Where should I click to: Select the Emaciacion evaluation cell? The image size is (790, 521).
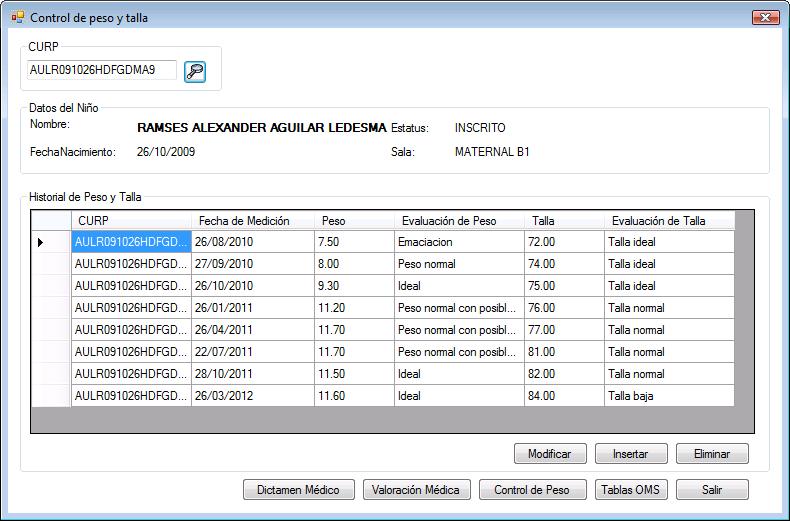tap(459, 242)
